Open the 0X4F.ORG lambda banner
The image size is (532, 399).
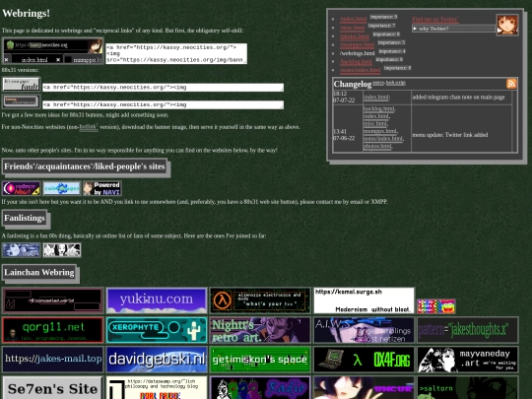365,360
